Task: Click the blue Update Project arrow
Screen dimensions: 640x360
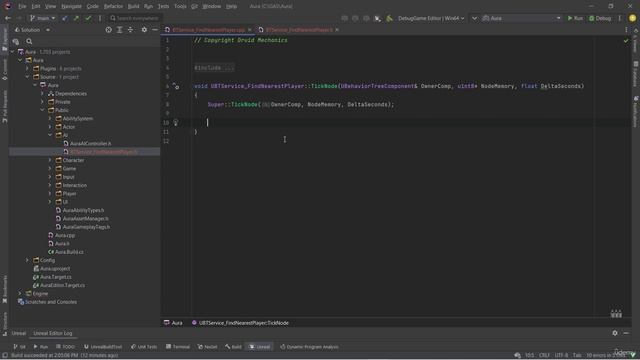Action: [x=65, y=18]
